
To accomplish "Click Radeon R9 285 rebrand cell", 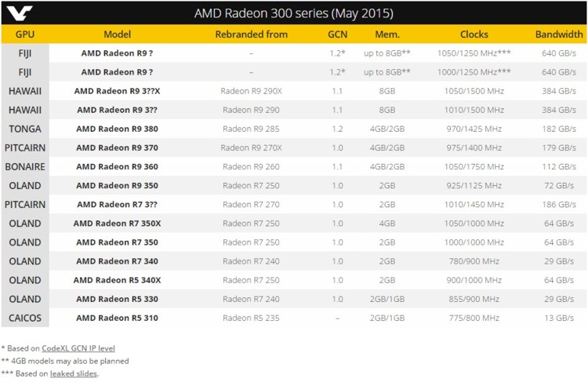I will 251,129.
